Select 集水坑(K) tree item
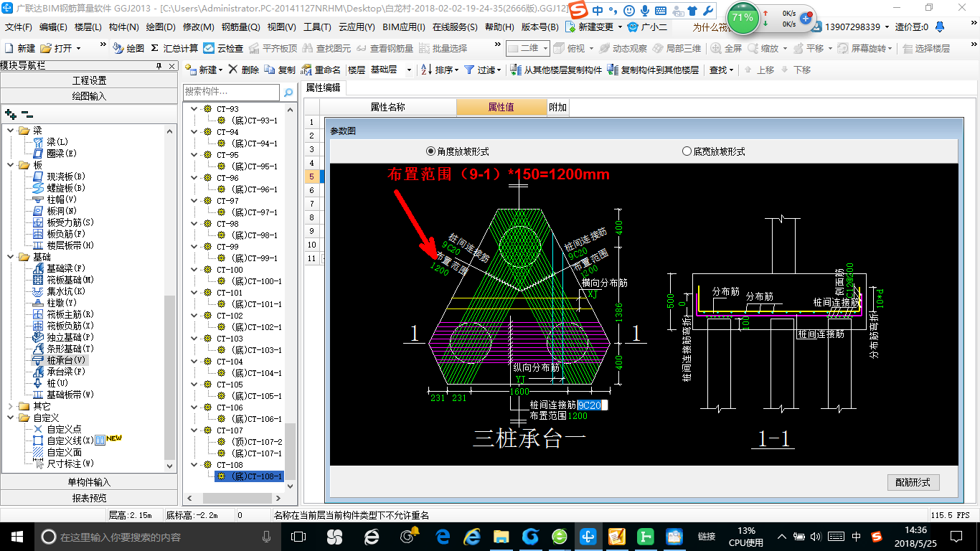The image size is (980, 551). tap(66, 291)
